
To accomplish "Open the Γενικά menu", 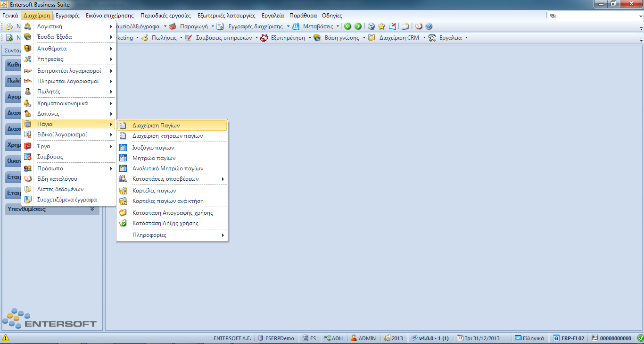I will [10, 16].
